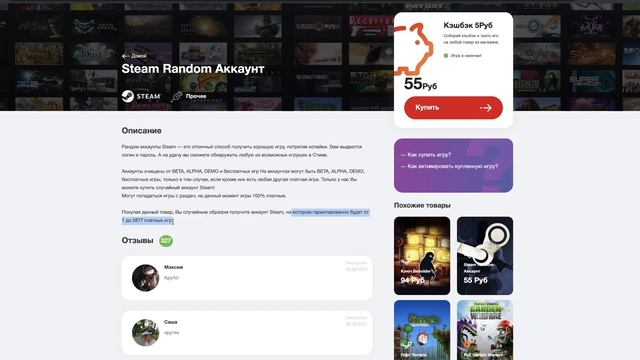Click Максим's reviewer avatar
Viewport: 640px width, 360px height.
pyautogui.click(x=145, y=278)
